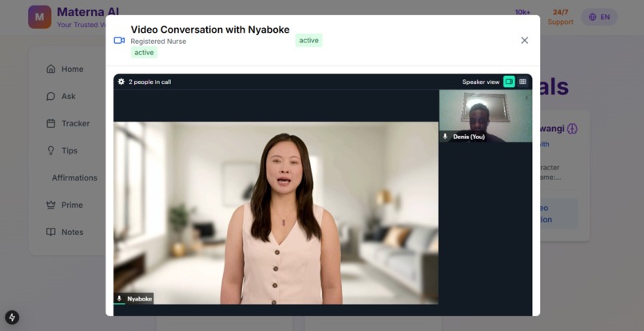This screenshot has width=644, height=331.
Task: Click the 'active' badge below Registered Nurse
Action: coord(144,52)
